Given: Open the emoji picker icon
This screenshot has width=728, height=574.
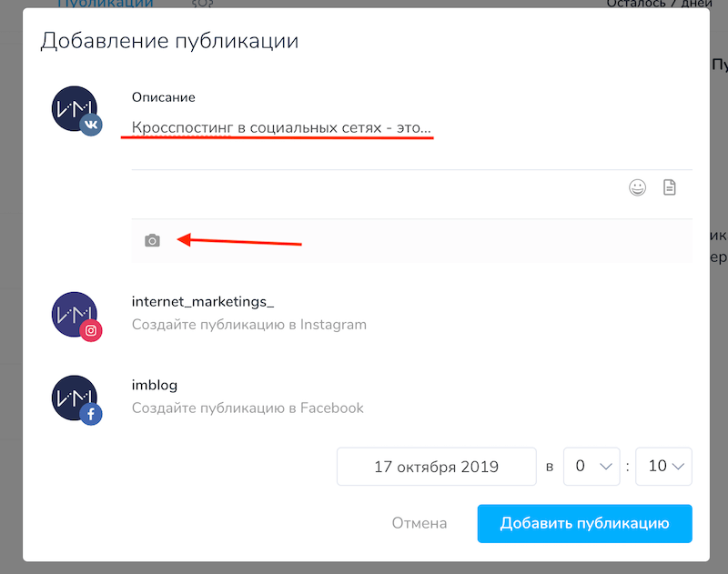Looking at the screenshot, I should [638, 187].
